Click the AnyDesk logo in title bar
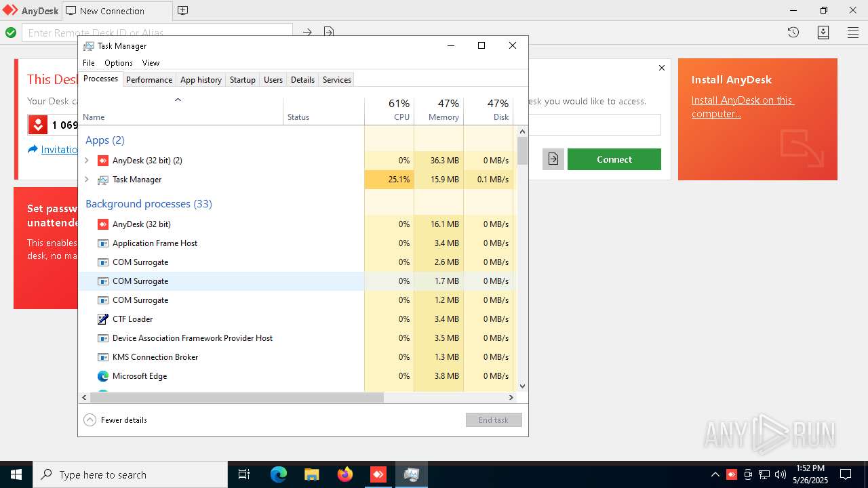Viewport: 868px width, 488px height. pos(10,11)
